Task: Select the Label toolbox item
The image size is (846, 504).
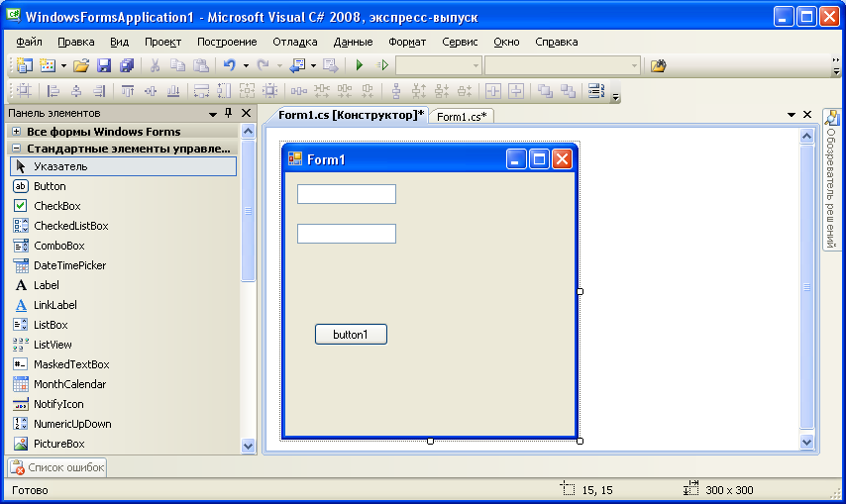Action: pos(124,285)
